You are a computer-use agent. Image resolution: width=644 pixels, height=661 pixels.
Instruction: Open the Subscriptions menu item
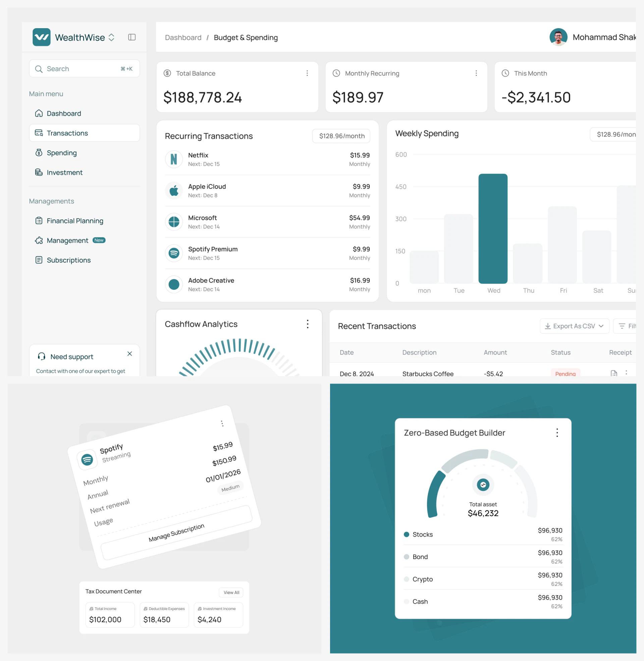(84, 260)
